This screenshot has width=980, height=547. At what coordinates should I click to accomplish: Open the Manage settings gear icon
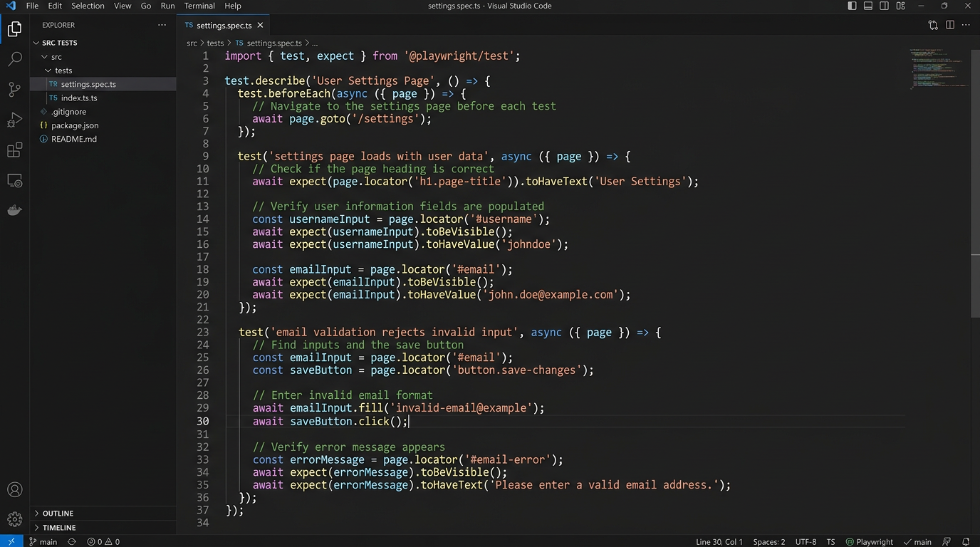click(x=15, y=518)
